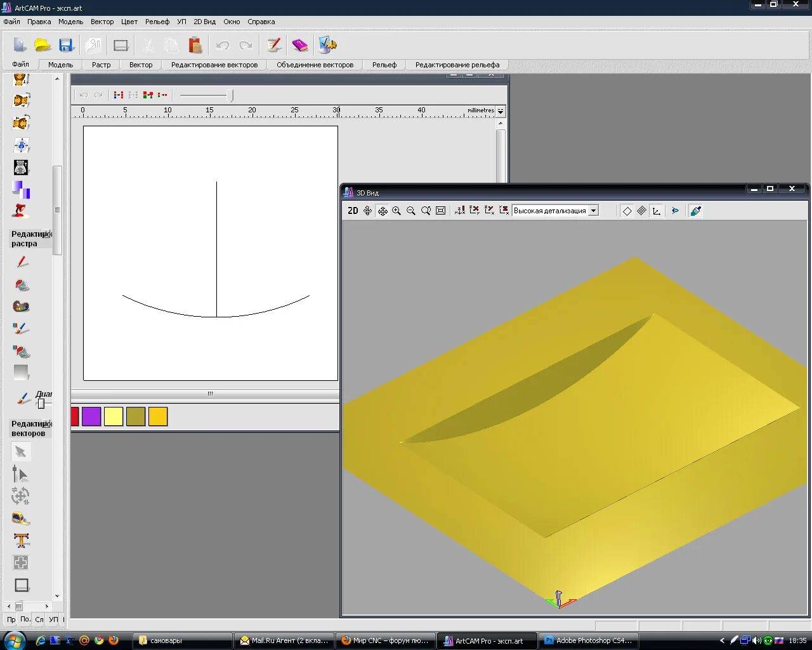Toggle the diamond relief display button
This screenshot has width=812, height=650.
627,211
